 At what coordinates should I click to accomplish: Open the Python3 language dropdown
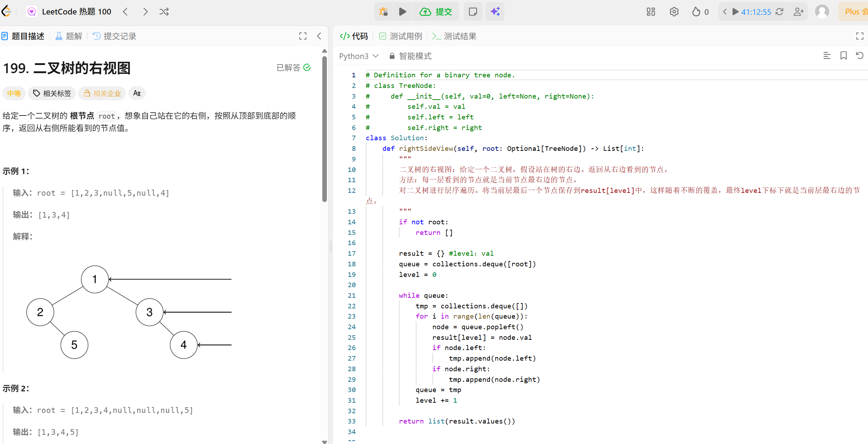(359, 56)
